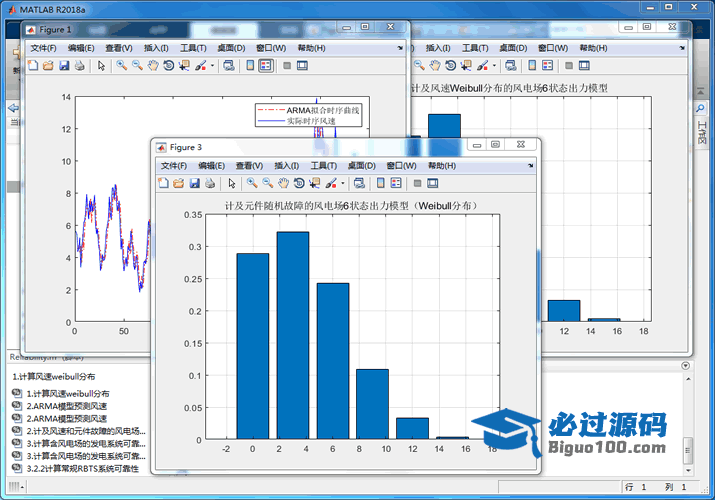Click New Figure icon in Figure 3 toolbar
Image resolution: width=715 pixels, height=500 pixels.
(x=164, y=183)
